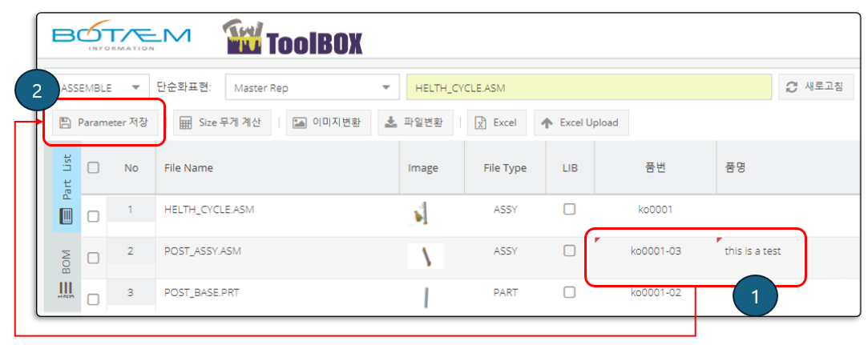Click the LIB column header
The image size is (868, 345).
pyautogui.click(x=570, y=167)
